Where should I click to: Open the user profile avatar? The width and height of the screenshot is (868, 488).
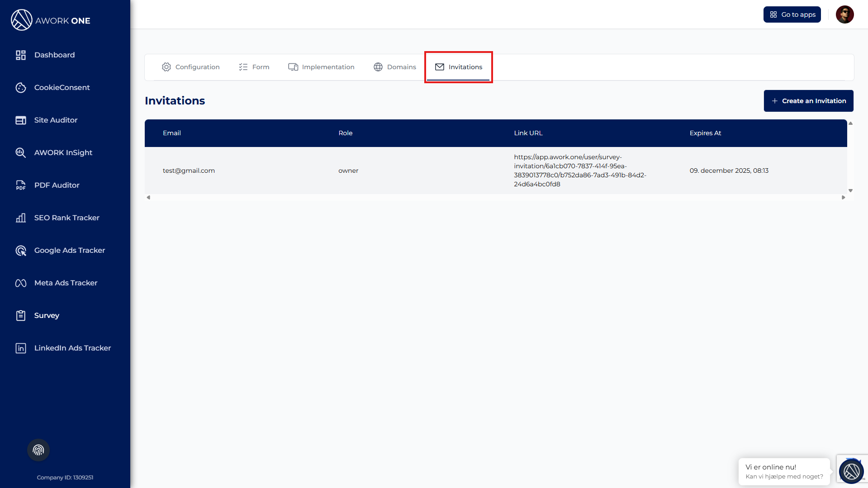point(844,14)
